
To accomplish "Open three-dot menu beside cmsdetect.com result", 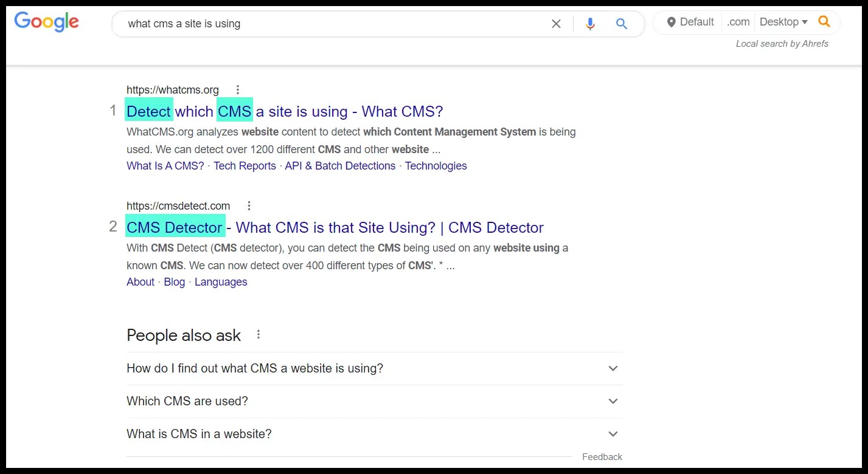I will click(249, 206).
